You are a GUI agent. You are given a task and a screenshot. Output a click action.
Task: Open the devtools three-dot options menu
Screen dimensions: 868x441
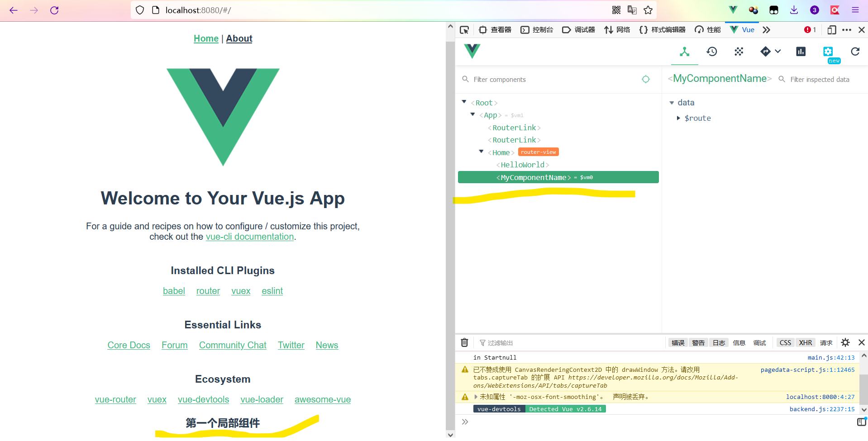[x=846, y=30]
